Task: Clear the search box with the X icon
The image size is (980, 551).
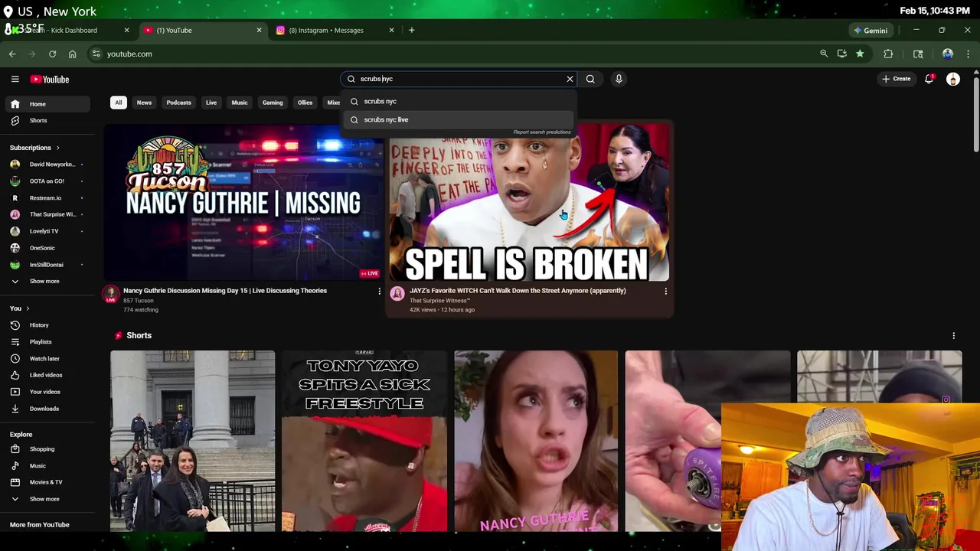Action: [570, 79]
